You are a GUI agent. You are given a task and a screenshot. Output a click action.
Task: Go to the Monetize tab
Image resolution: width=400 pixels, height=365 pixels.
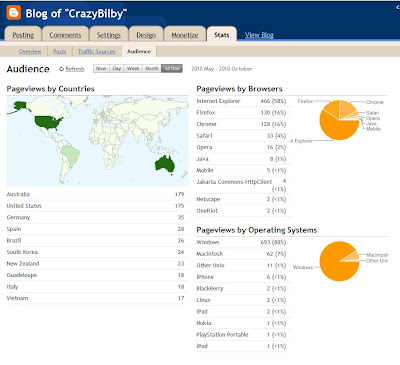(x=185, y=35)
